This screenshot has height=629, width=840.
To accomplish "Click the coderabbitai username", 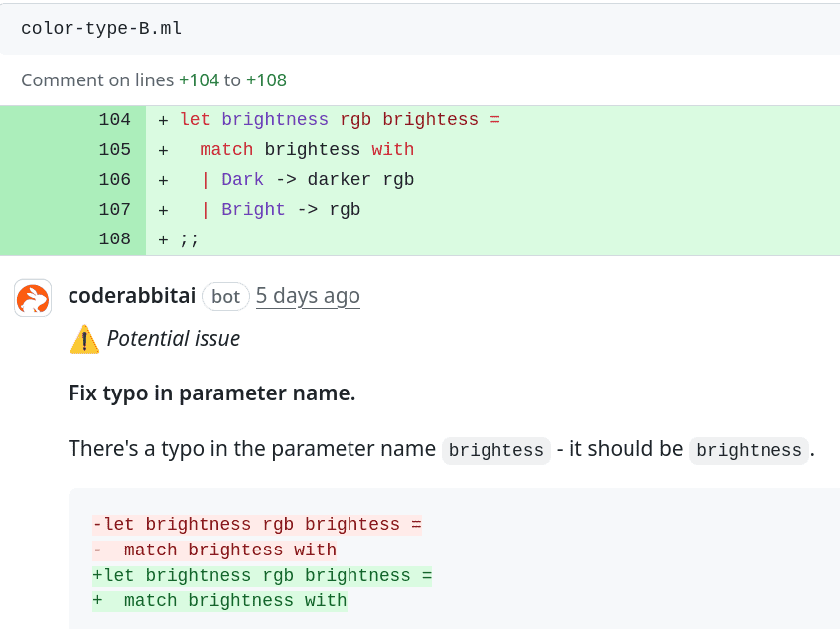I will coord(131,296).
